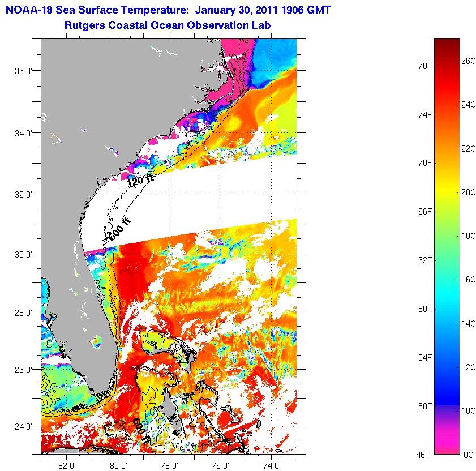This screenshot has width=476, height=471.
Task: Click the 14C legend label
Action: tap(469, 323)
